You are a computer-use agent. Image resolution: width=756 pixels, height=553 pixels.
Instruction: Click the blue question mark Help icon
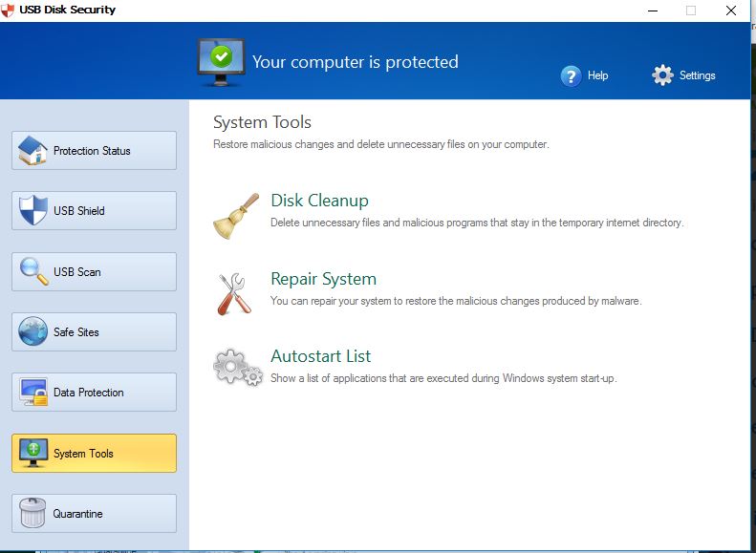[x=571, y=75]
